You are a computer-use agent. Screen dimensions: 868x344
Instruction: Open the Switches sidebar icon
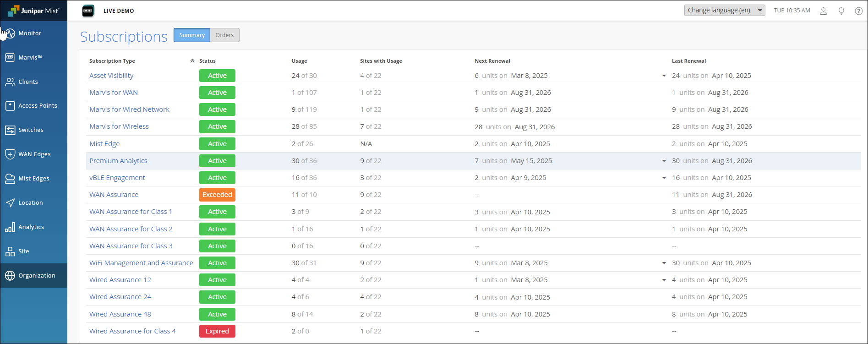(10, 130)
